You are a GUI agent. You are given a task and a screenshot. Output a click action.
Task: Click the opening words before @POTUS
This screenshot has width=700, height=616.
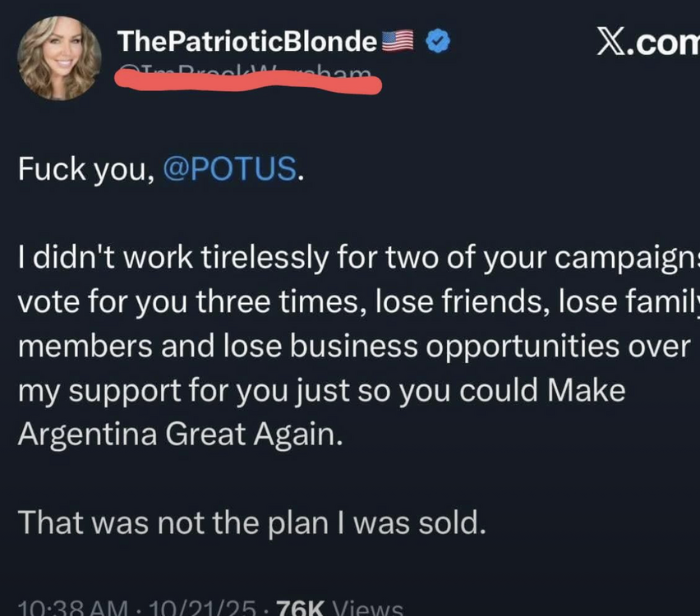click(85, 168)
